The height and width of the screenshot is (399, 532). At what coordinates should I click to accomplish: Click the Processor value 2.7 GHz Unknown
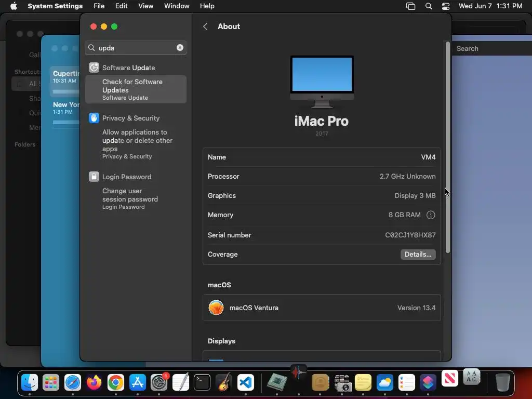tap(407, 177)
